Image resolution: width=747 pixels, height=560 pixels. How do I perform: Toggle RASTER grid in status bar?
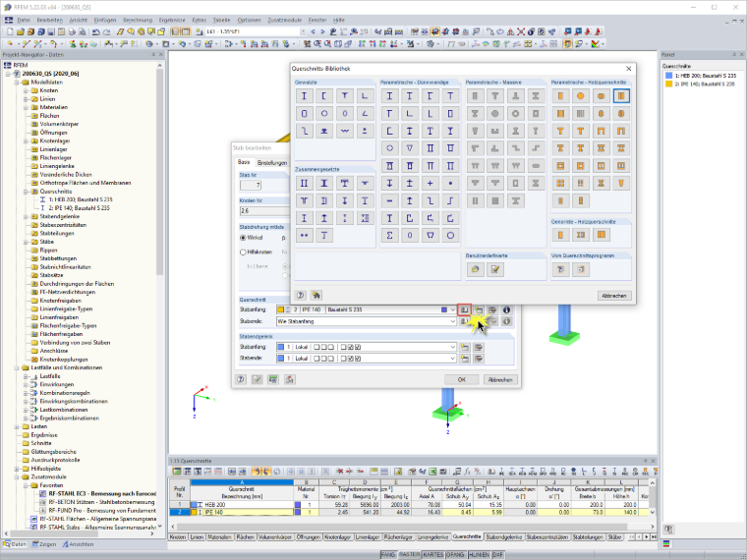pyautogui.click(x=409, y=555)
